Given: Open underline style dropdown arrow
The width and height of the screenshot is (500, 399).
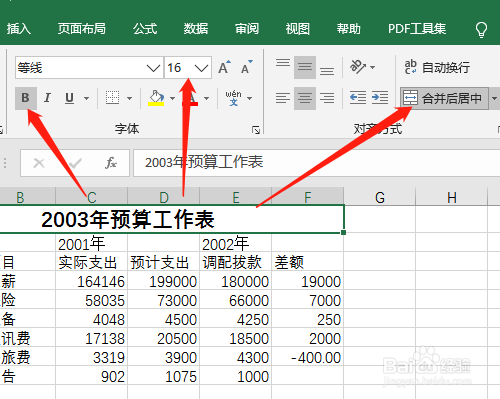Looking at the screenshot, I should click(86, 98).
